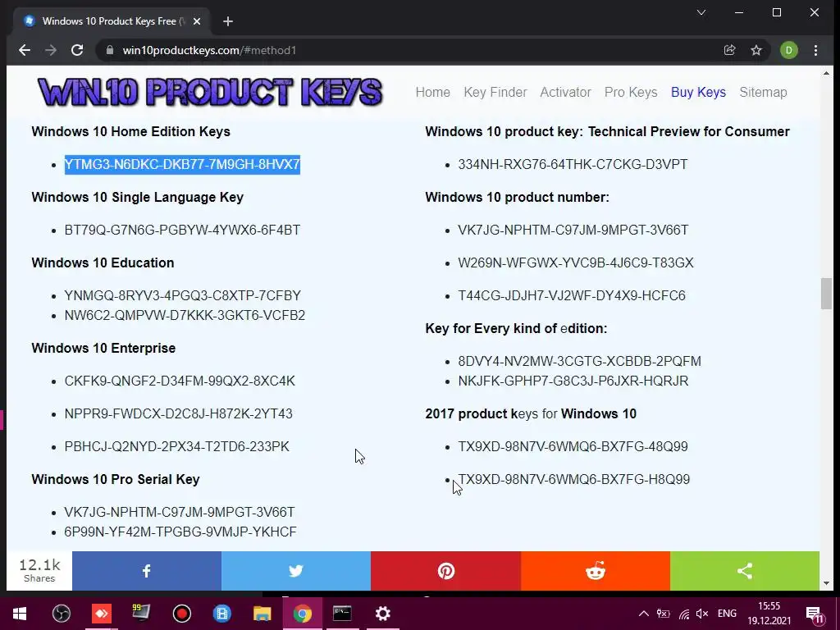Viewport: 840px width, 630px height.
Task: Click the page vertical scrollbar thumb
Action: tap(826, 294)
